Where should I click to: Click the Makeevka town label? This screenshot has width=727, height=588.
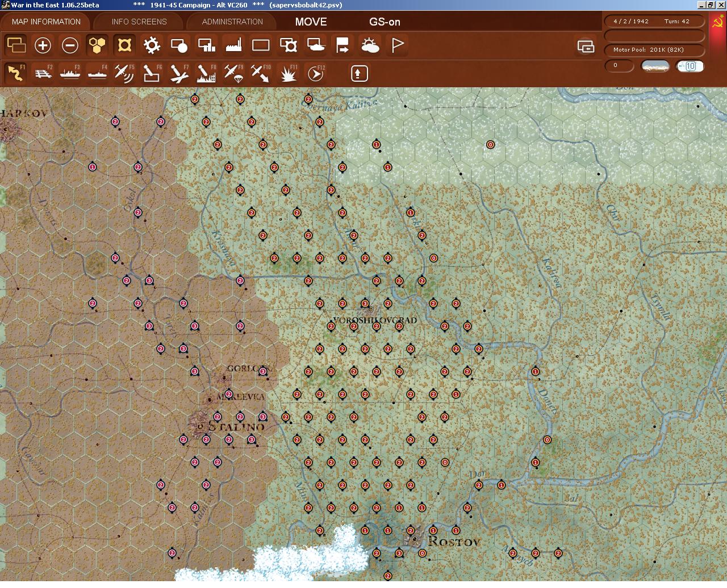click(241, 397)
